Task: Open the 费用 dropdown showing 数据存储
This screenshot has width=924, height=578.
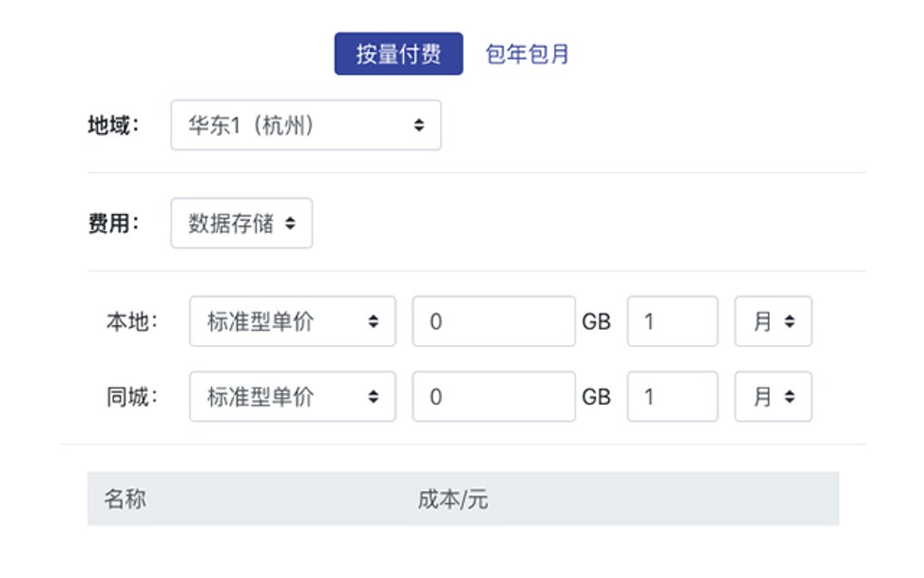Action: pos(241,223)
